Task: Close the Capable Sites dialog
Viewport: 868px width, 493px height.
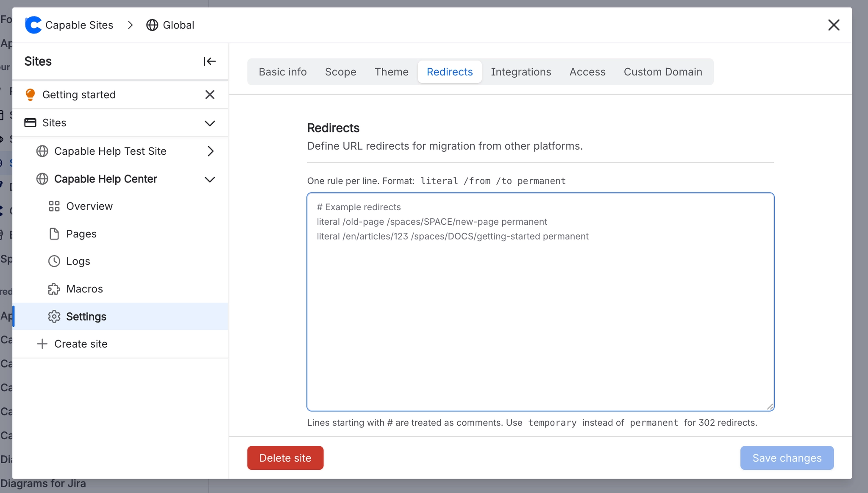Action: coord(834,25)
